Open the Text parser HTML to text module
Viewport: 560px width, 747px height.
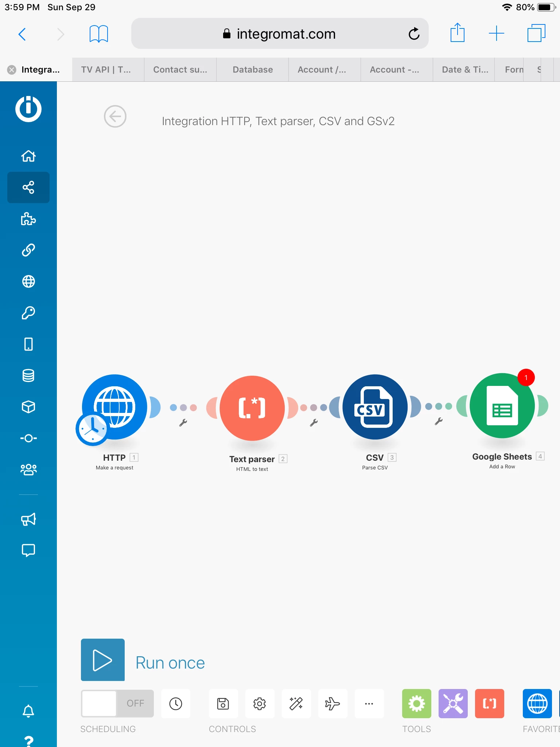tap(252, 408)
